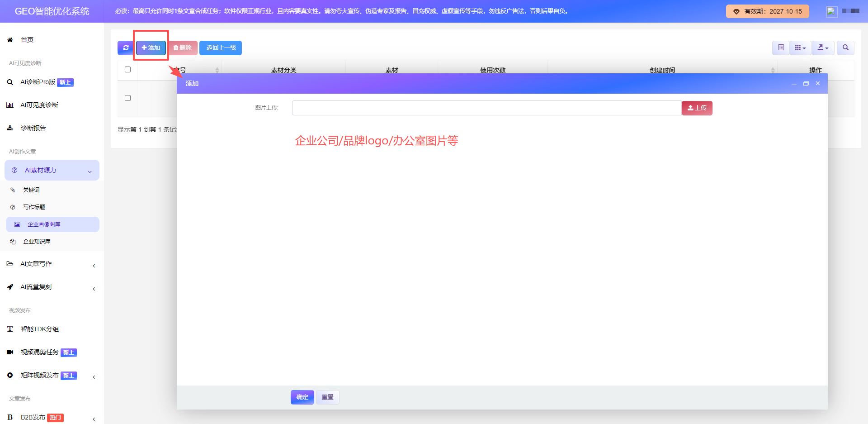Click the 首页 home icon

click(x=10, y=40)
